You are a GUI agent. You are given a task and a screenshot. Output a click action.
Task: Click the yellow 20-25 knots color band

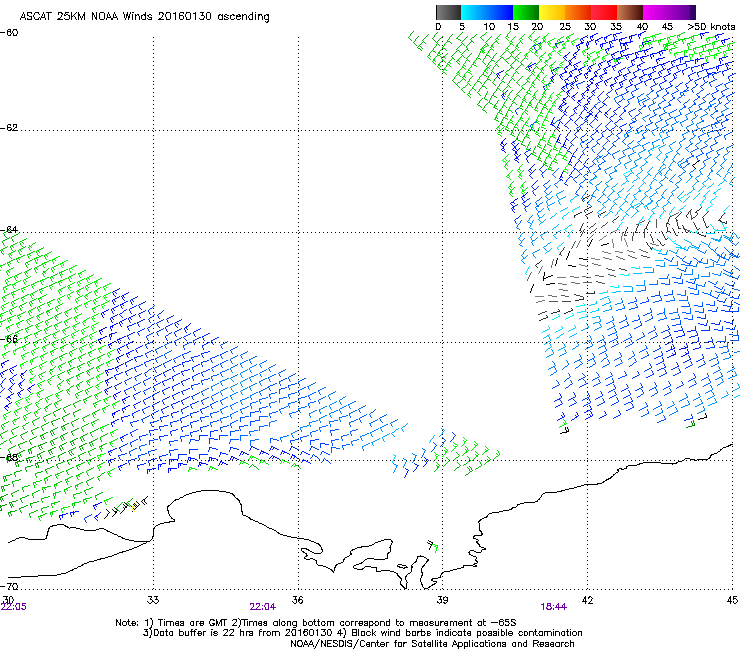pos(552,12)
